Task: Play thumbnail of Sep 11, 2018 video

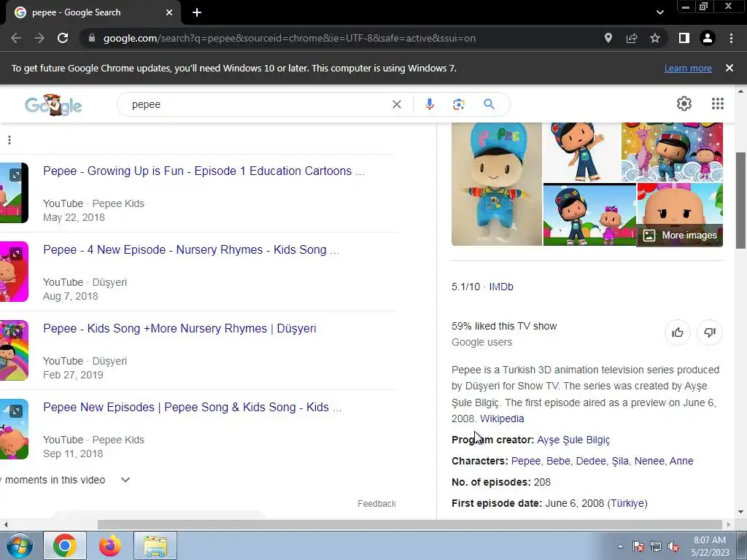Action: pos(14,429)
